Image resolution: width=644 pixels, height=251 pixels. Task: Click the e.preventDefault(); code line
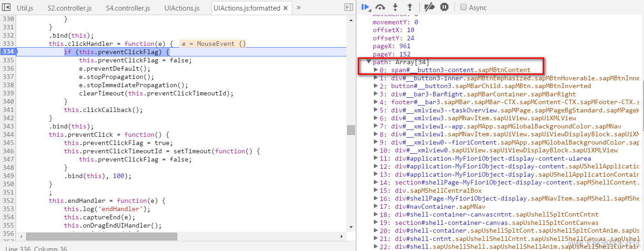(115, 68)
